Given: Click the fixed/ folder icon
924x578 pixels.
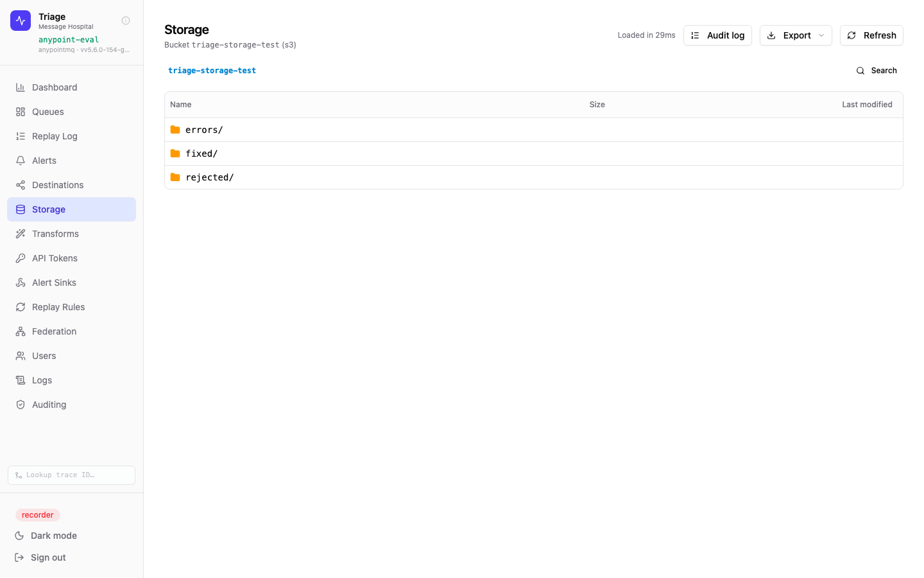Looking at the screenshot, I should 175,153.
